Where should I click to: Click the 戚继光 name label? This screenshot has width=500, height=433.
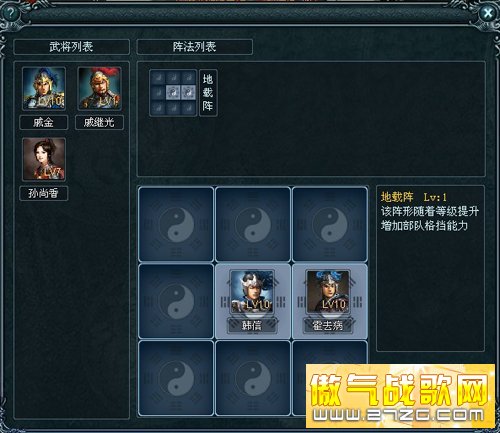[99, 122]
